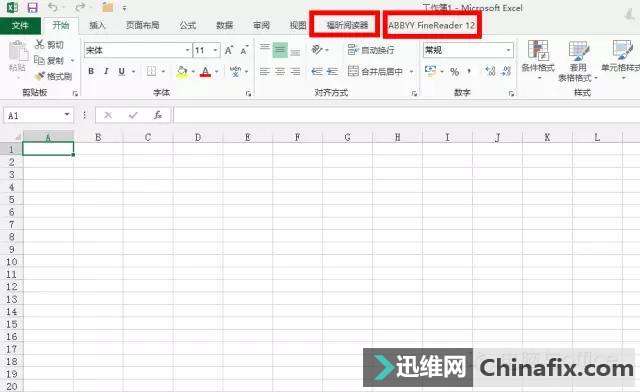This screenshot has width=640, height=392.
Task: Toggle Italic formatting
Action: click(x=107, y=71)
